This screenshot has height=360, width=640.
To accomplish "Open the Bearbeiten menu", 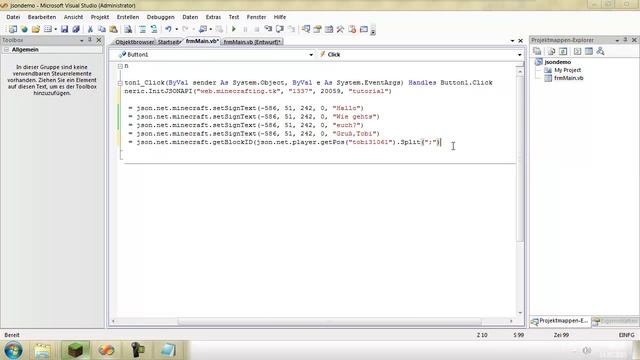I will [x=42, y=17].
